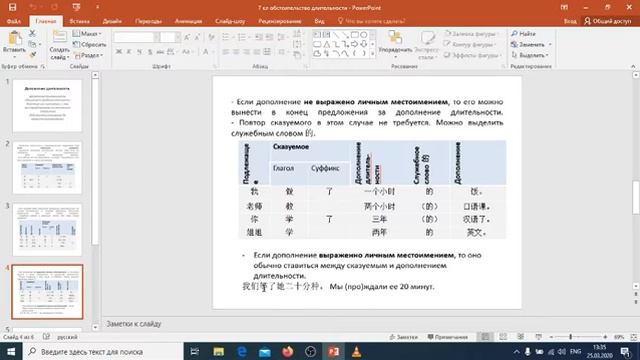Select rectangle shape in shapes gallery

pos(354,35)
